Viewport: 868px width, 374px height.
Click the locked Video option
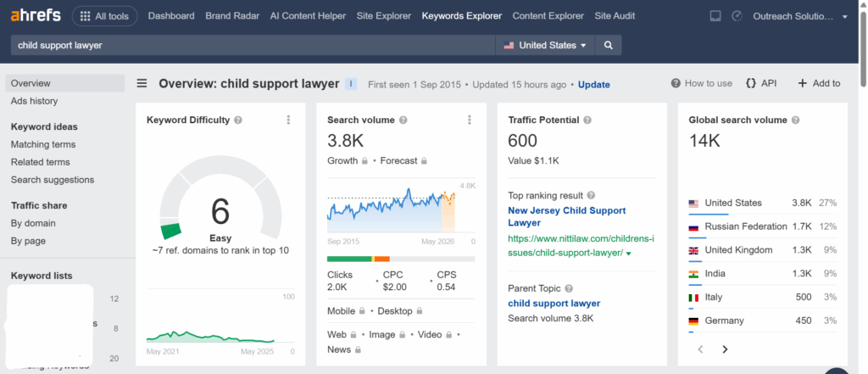pyautogui.click(x=435, y=334)
